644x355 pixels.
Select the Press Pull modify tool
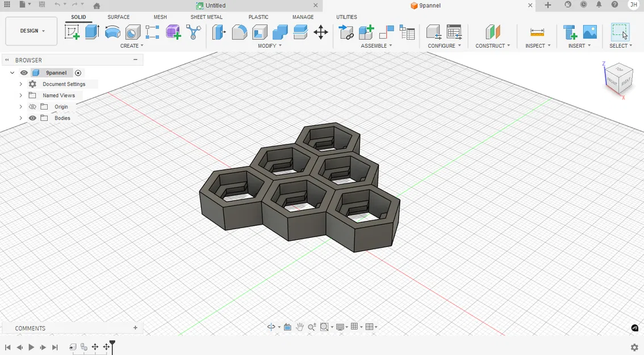pos(220,32)
